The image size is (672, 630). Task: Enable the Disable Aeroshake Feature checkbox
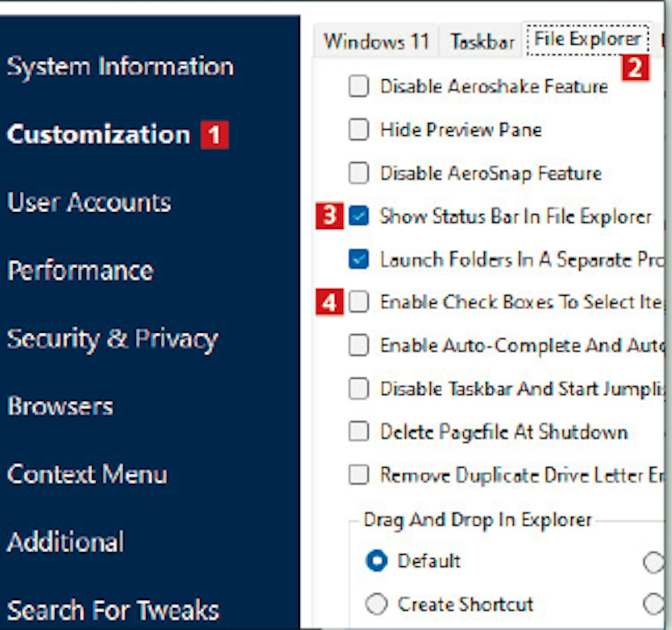(x=359, y=86)
